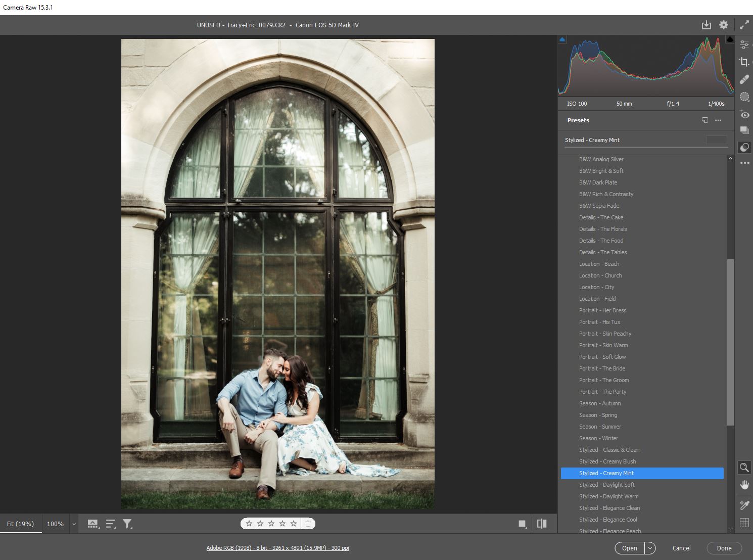This screenshot has height=560, width=753.
Task: Toggle the grid overlay icon
Action: coord(744,523)
